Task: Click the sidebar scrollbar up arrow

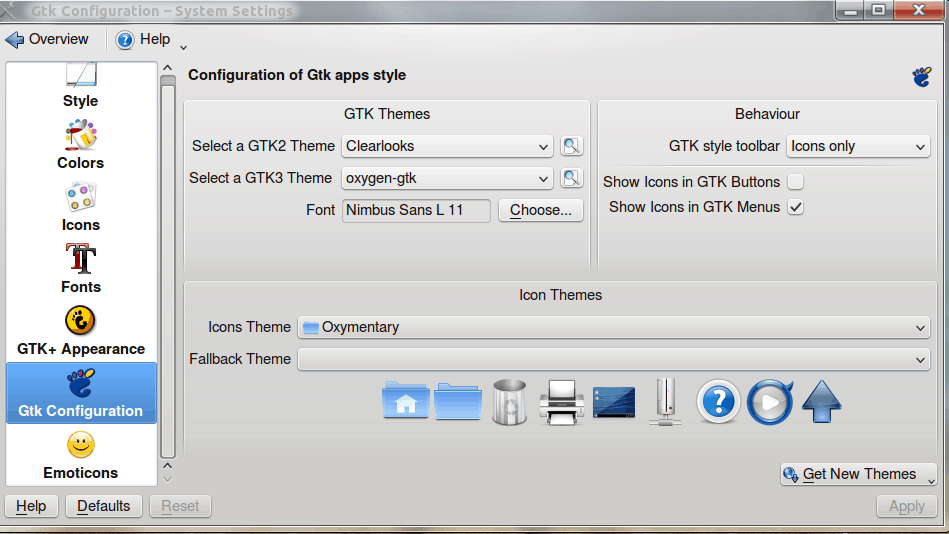Action: (168, 68)
